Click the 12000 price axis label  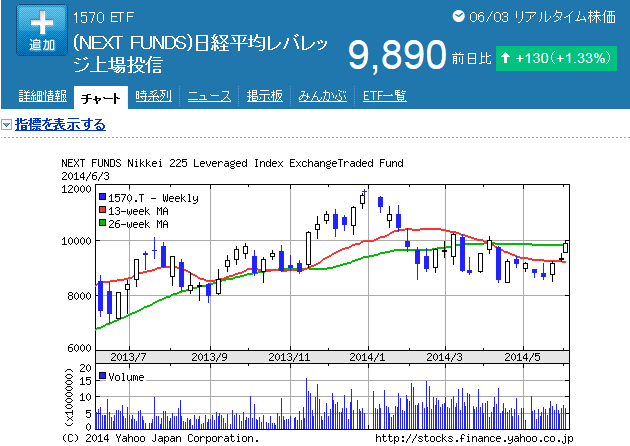click(x=76, y=189)
